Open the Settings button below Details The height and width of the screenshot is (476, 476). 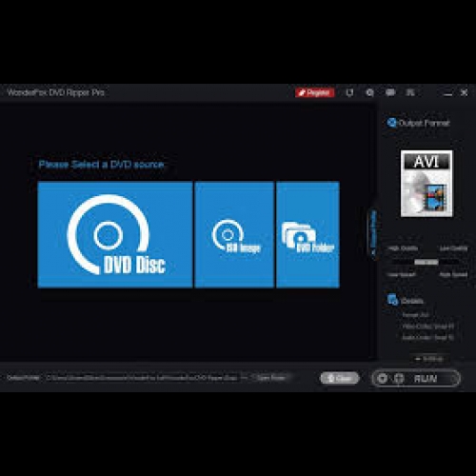(x=428, y=359)
